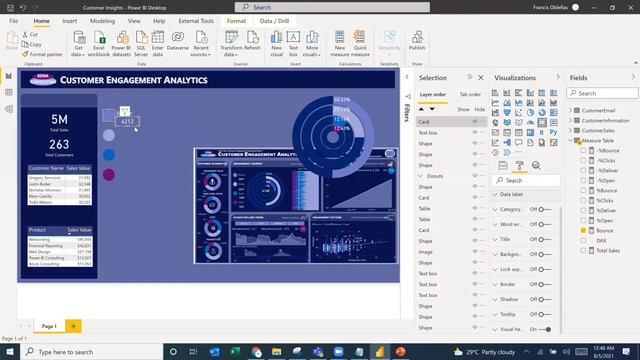Screen dimensions: 640x360
Task: Open the Modeling ribbon tab
Action: click(102, 21)
